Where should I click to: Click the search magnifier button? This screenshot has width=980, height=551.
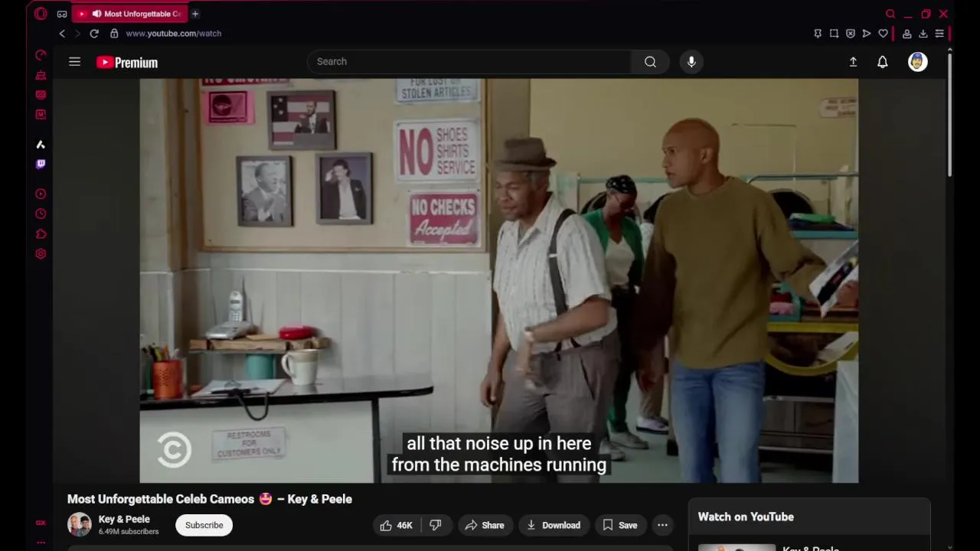tap(650, 62)
